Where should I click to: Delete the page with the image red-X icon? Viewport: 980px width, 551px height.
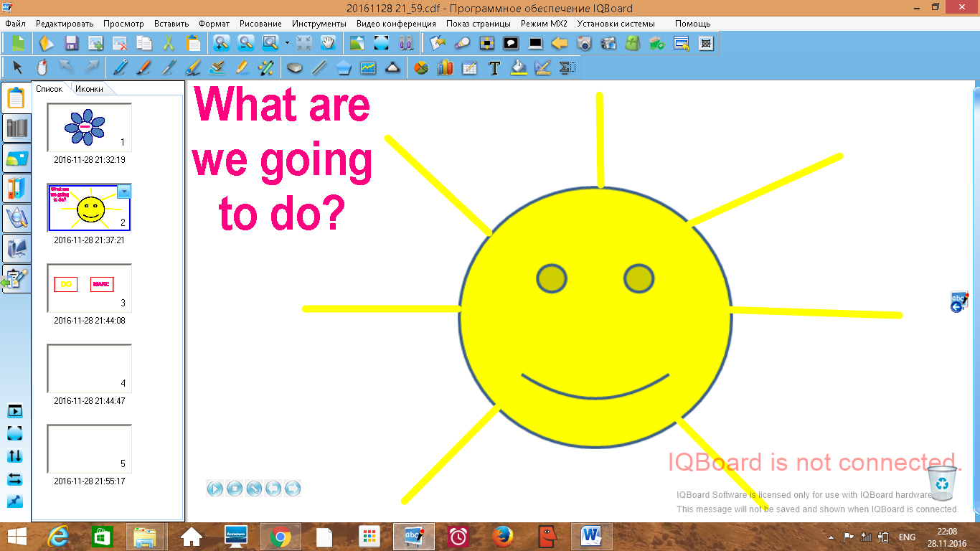pyautogui.click(x=120, y=43)
